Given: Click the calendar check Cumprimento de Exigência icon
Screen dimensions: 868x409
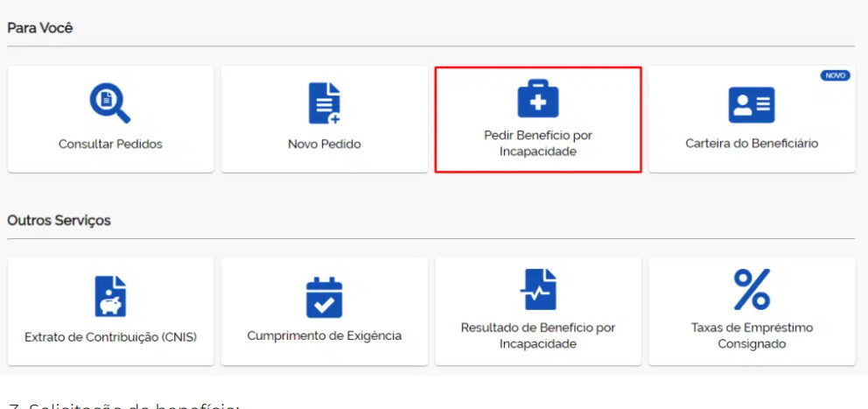Looking at the screenshot, I should click(324, 297).
